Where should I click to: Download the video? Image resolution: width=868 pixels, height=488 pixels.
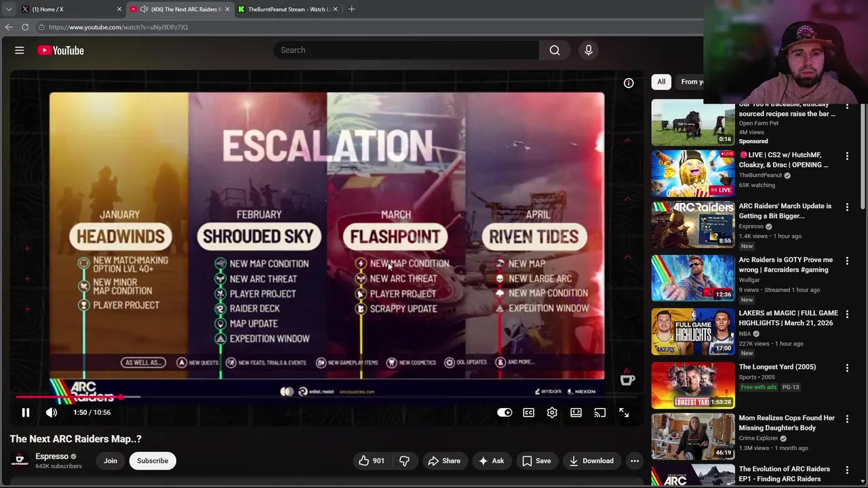pos(591,461)
